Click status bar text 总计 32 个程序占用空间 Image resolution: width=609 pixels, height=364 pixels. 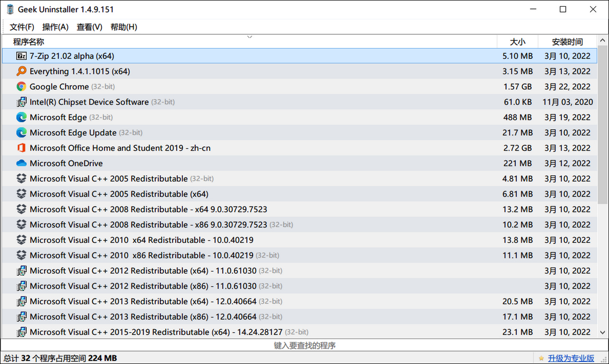point(45,358)
